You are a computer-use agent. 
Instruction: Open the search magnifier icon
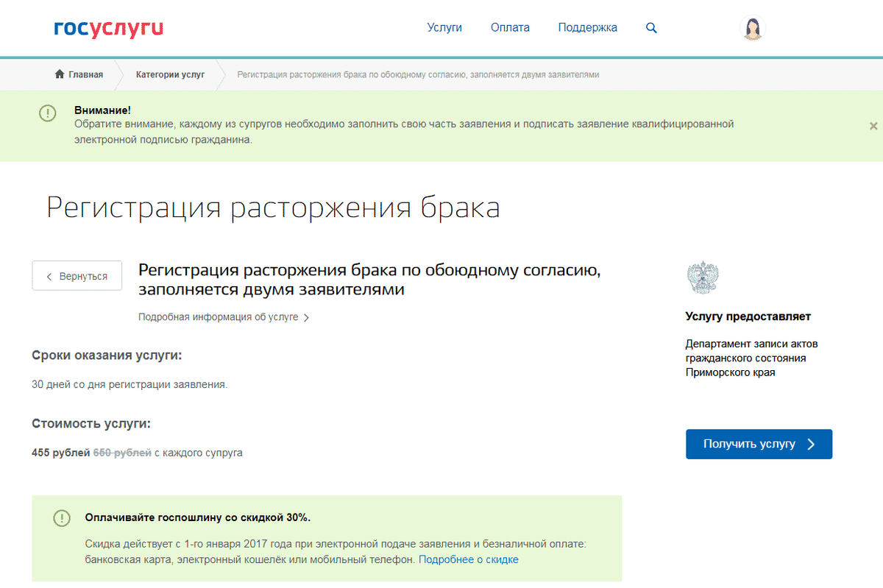[x=651, y=28]
